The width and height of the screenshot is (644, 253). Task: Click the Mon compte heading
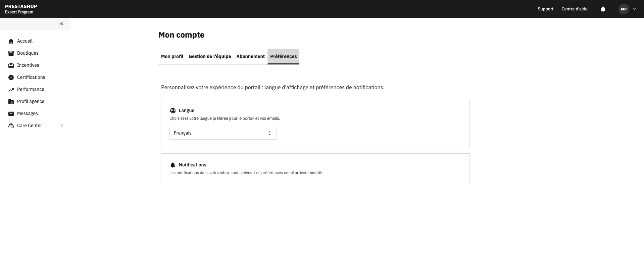pyautogui.click(x=181, y=35)
